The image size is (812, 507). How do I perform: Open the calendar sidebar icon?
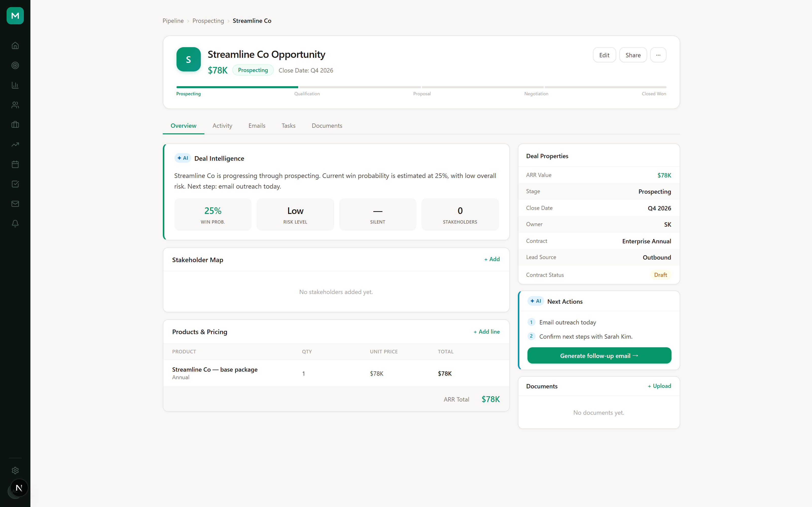[15, 164]
